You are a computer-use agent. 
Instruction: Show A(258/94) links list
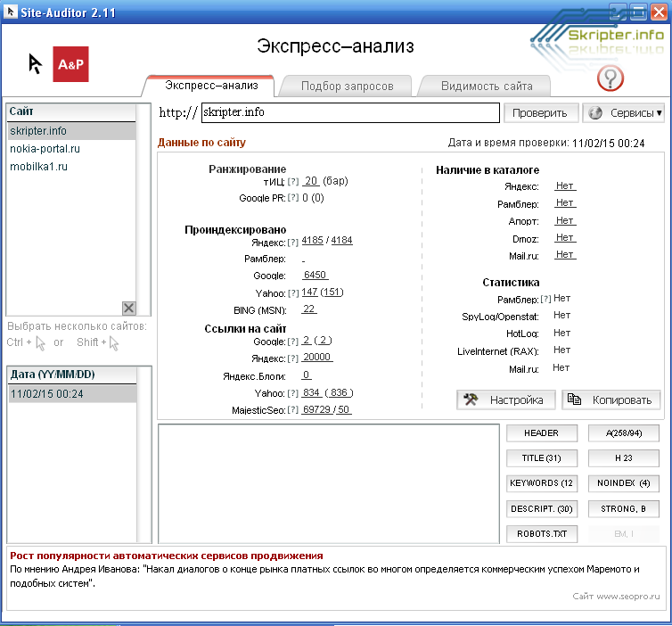(624, 433)
